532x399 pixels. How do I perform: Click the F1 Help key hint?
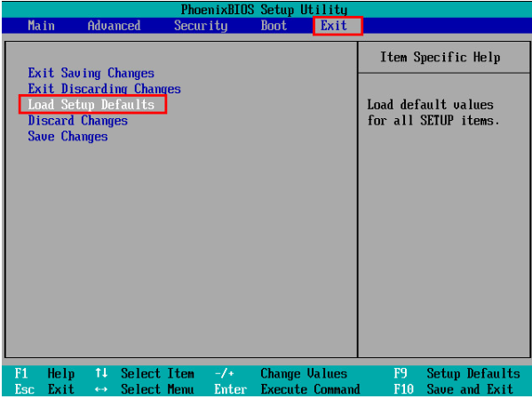[x=44, y=373]
